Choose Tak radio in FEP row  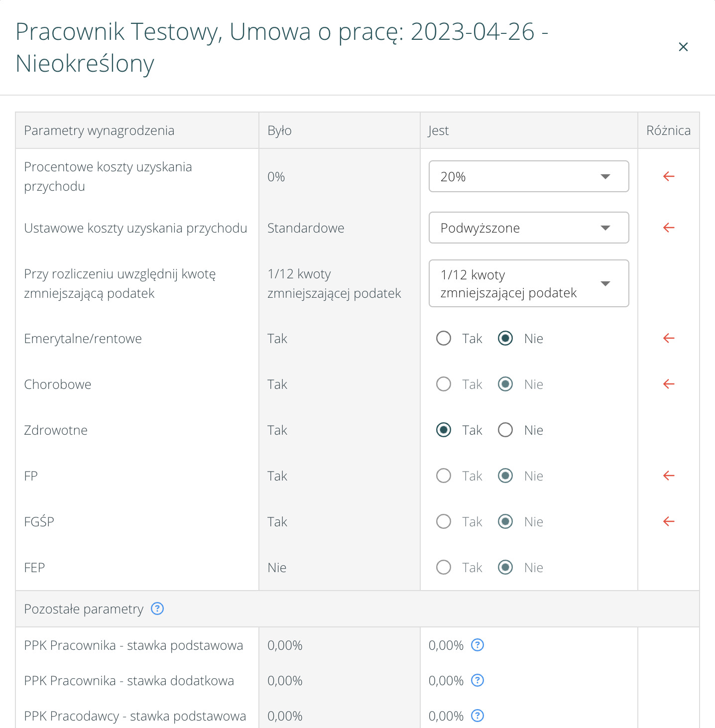444,567
